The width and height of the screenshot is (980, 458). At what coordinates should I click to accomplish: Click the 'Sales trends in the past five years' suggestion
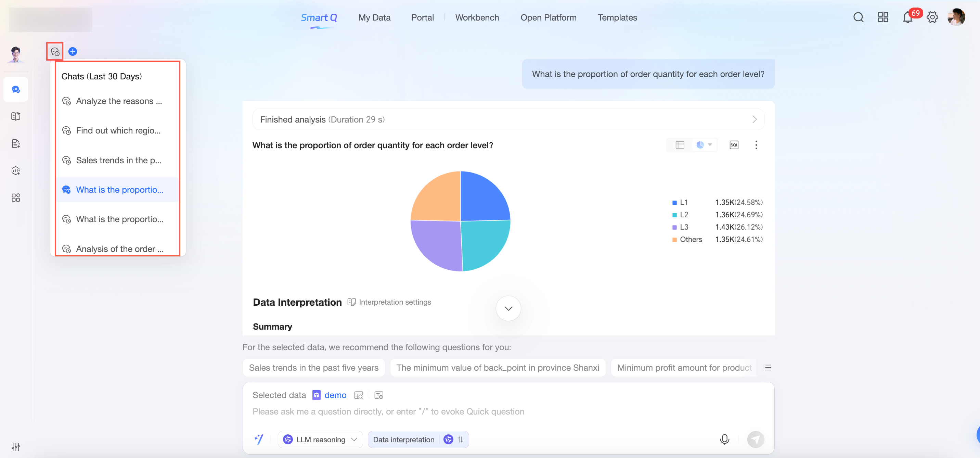pyautogui.click(x=313, y=367)
